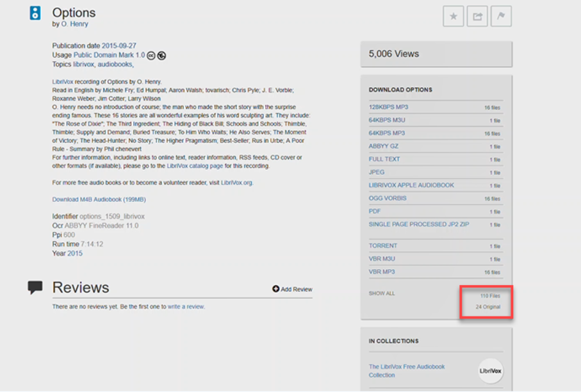
Task: Open The LibriVox Free Audiobook Collection link
Action: coord(407,370)
